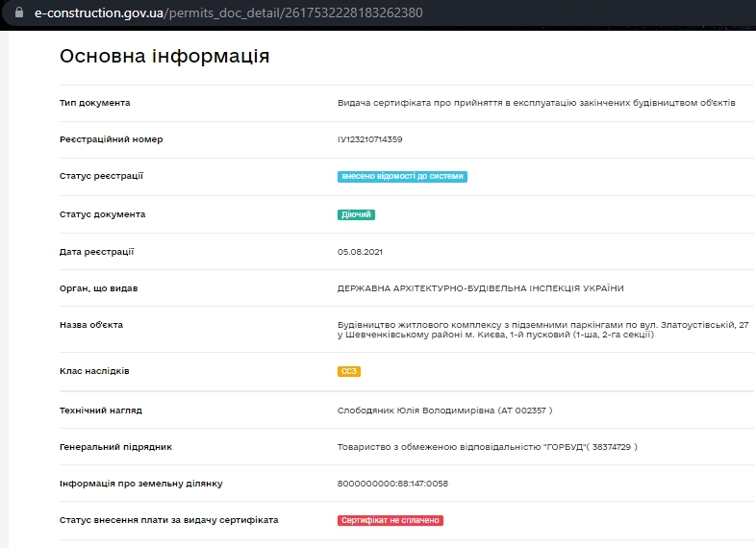Click the red 'Сертифікат не сплачено' badge
The width and height of the screenshot is (756, 548).
pos(391,520)
